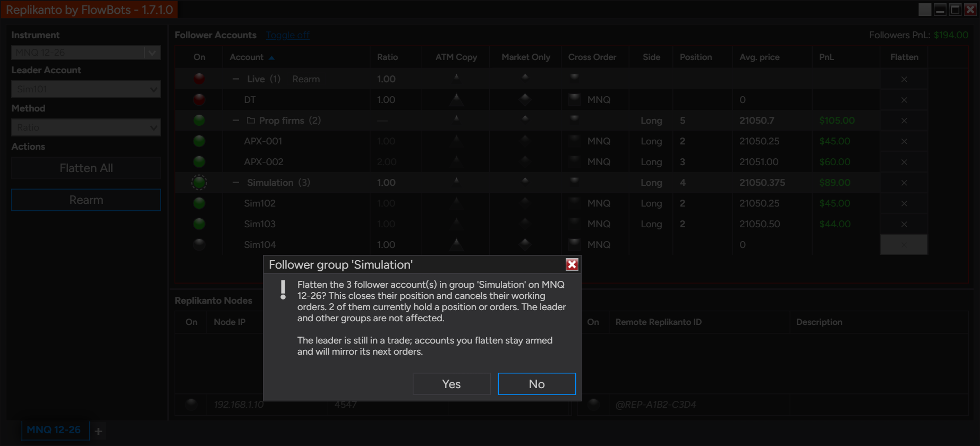This screenshot has width=980, height=446.
Task: Click the flatten X for DT row
Action: pyautogui.click(x=904, y=100)
